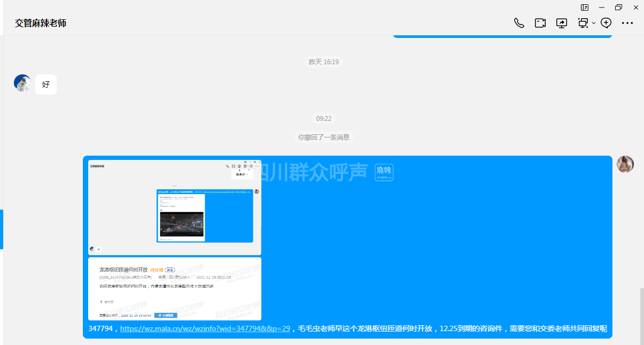Open the 龙港枢纽匝道何时开放 screenshot image
This screenshot has height=345, width=644.
(174, 289)
